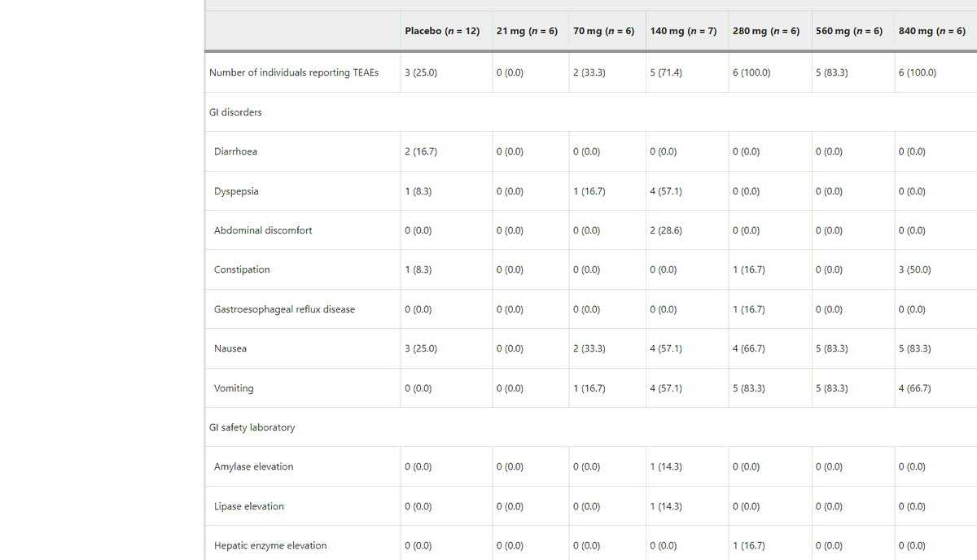Viewport: 977px width, 560px height.
Task: Click the 21 mg column header
Action: pyautogui.click(x=527, y=30)
